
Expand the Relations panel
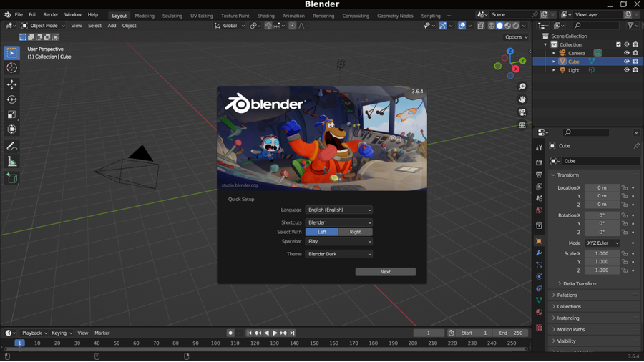(x=567, y=295)
